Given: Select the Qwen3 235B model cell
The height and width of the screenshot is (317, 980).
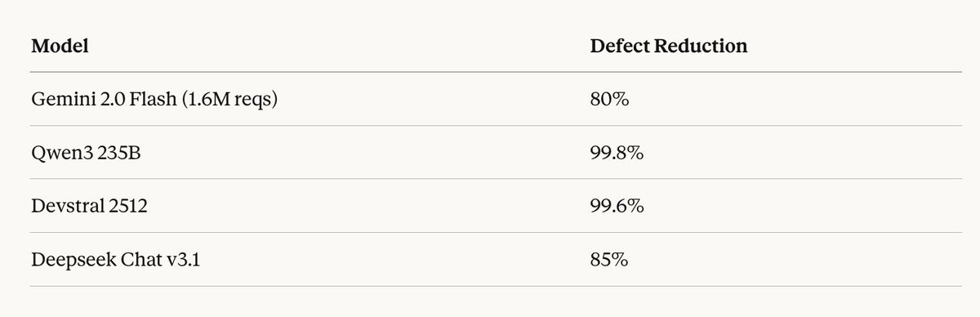Looking at the screenshot, I should [x=86, y=153].
